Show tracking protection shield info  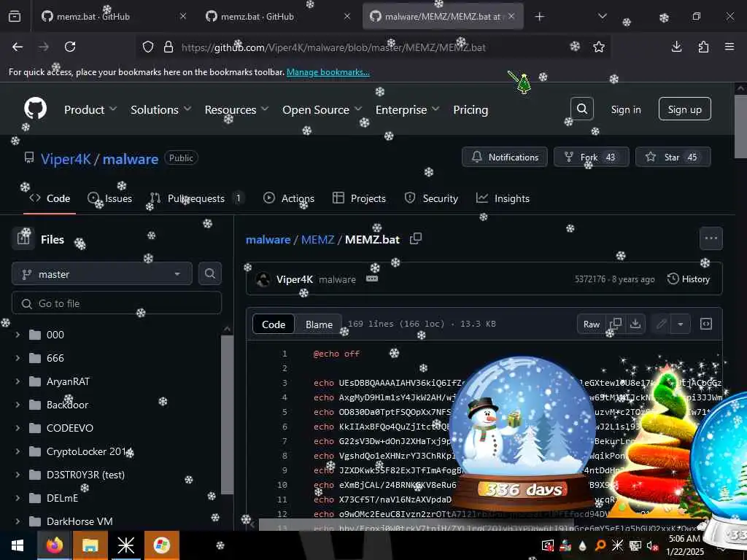[x=148, y=47]
